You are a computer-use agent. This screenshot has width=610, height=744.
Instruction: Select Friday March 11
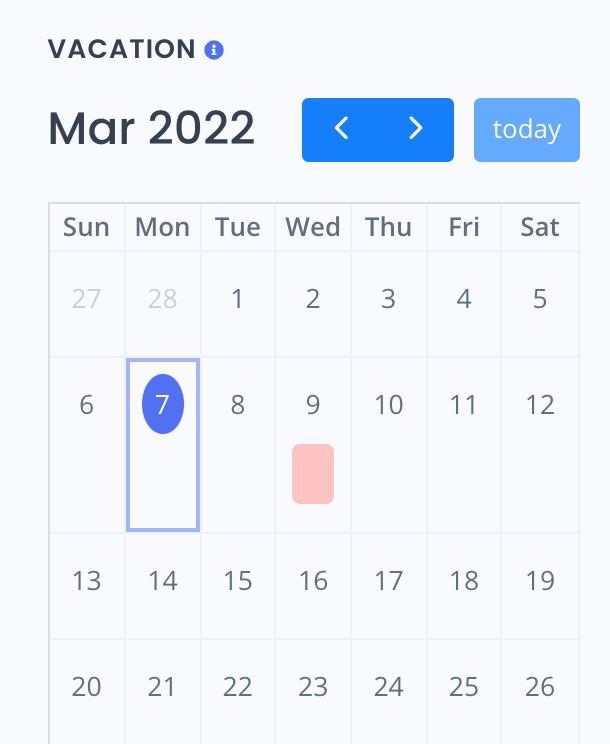click(x=463, y=405)
